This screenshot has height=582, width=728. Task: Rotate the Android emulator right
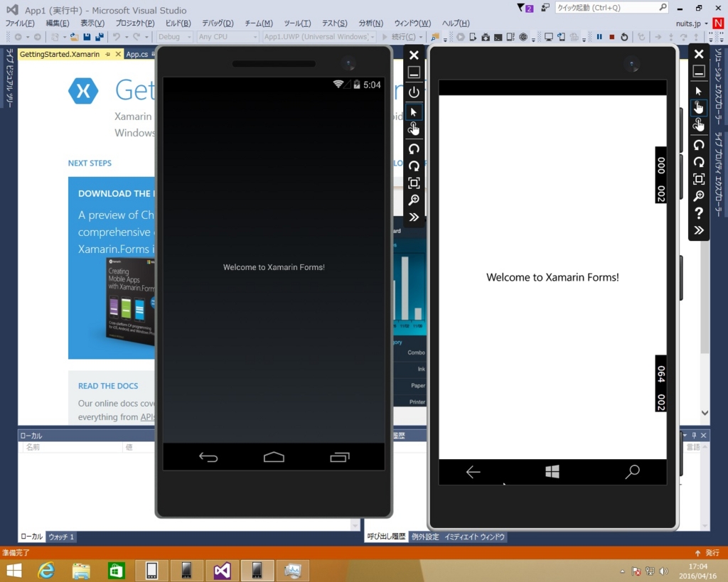[x=414, y=166]
